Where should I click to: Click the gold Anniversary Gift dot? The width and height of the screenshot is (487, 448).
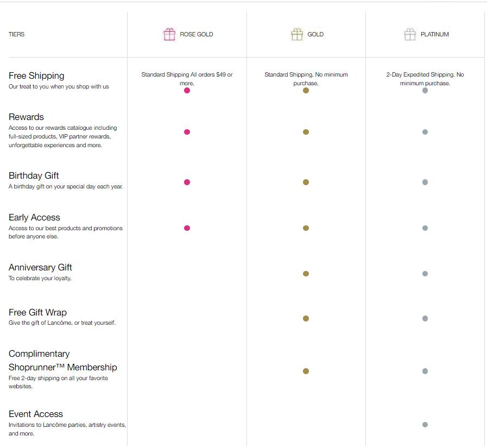[x=306, y=274]
